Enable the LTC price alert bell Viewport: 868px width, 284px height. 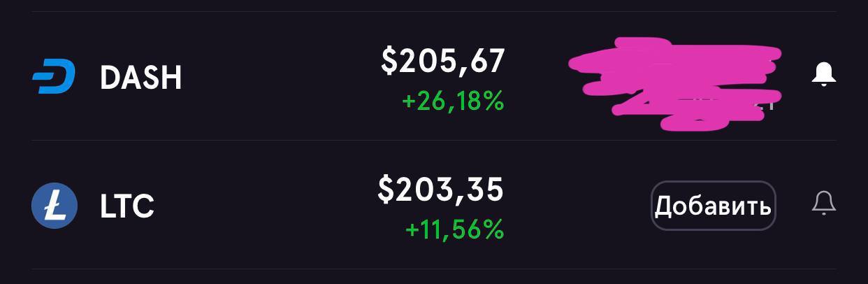tap(824, 203)
